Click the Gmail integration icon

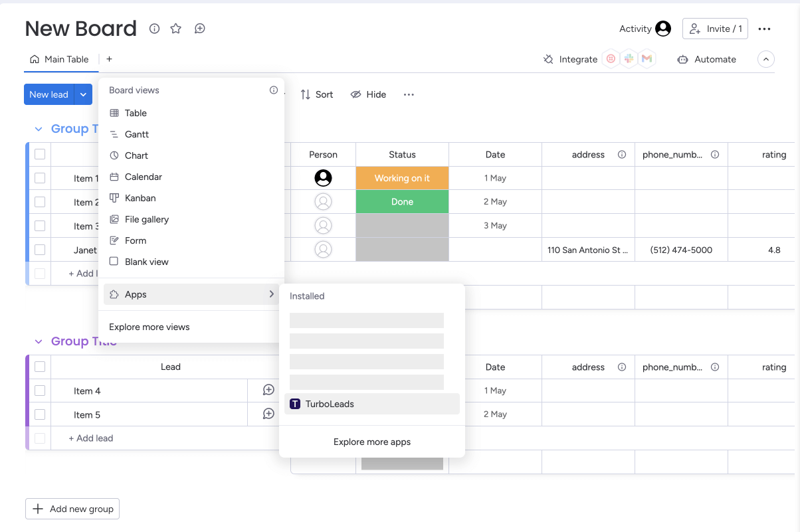click(647, 59)
